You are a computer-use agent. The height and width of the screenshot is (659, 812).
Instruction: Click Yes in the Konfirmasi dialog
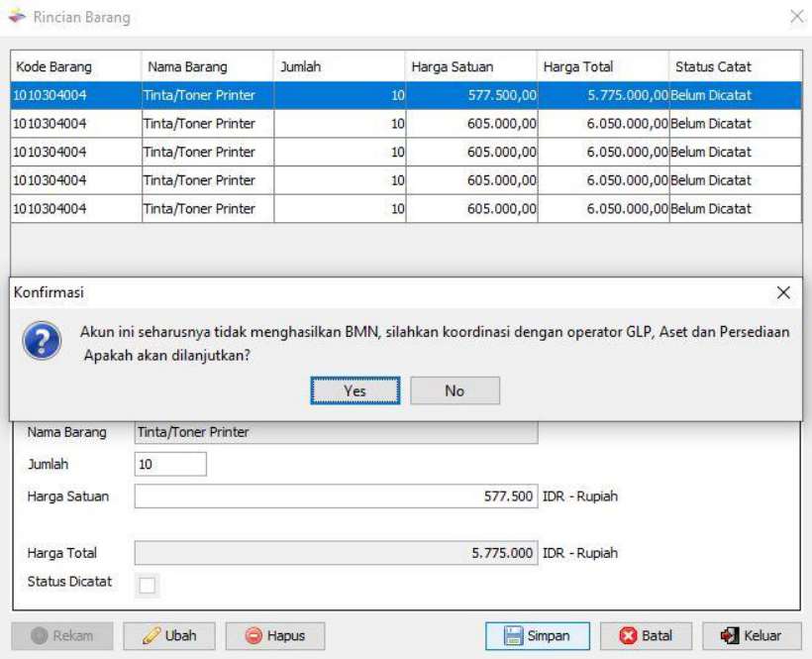[x=355, y=391]
